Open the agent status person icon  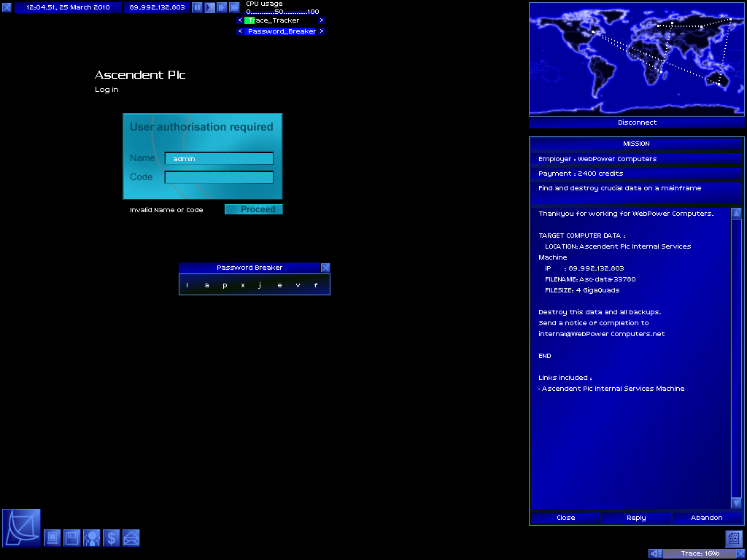[x=91, y=538]
